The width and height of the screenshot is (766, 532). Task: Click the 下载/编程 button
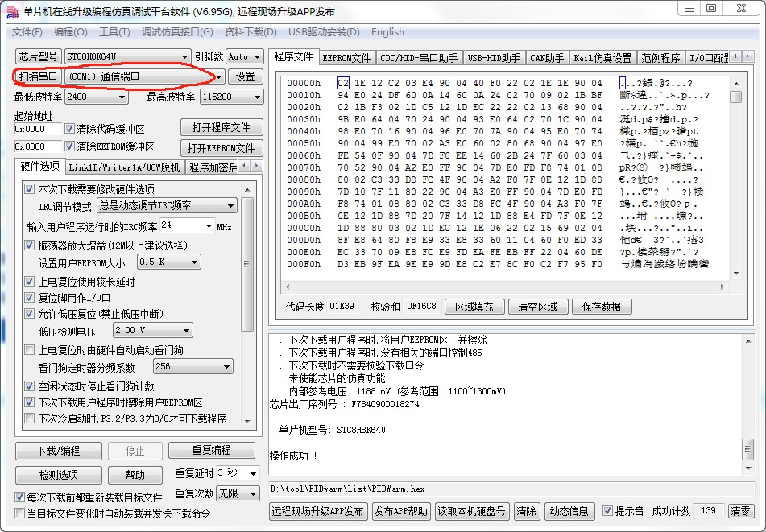59,451
